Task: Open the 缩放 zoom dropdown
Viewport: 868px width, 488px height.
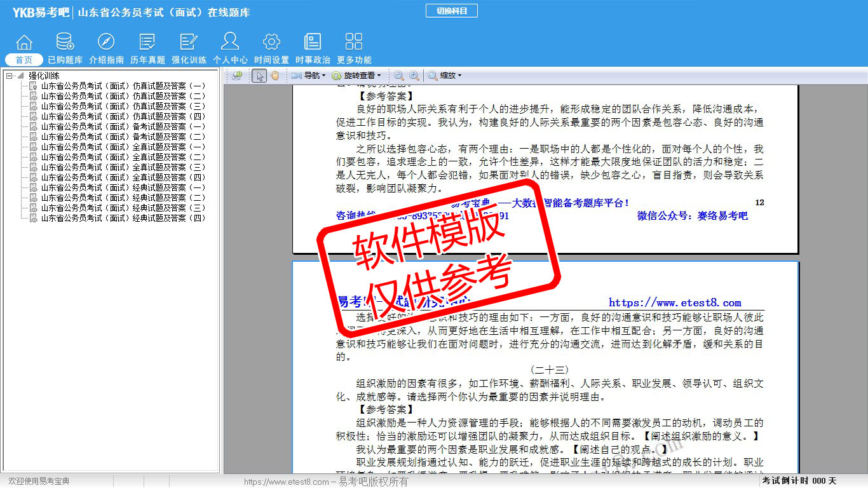Action: tap(445, 76)
